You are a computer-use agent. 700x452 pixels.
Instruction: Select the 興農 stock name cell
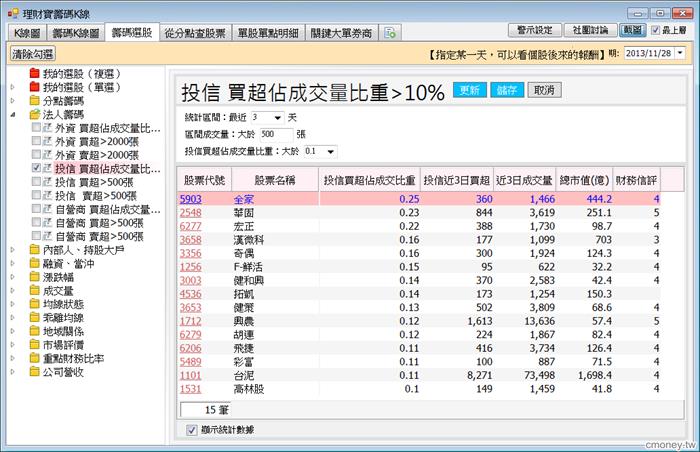pyautogui.click(x=275, y=321)
